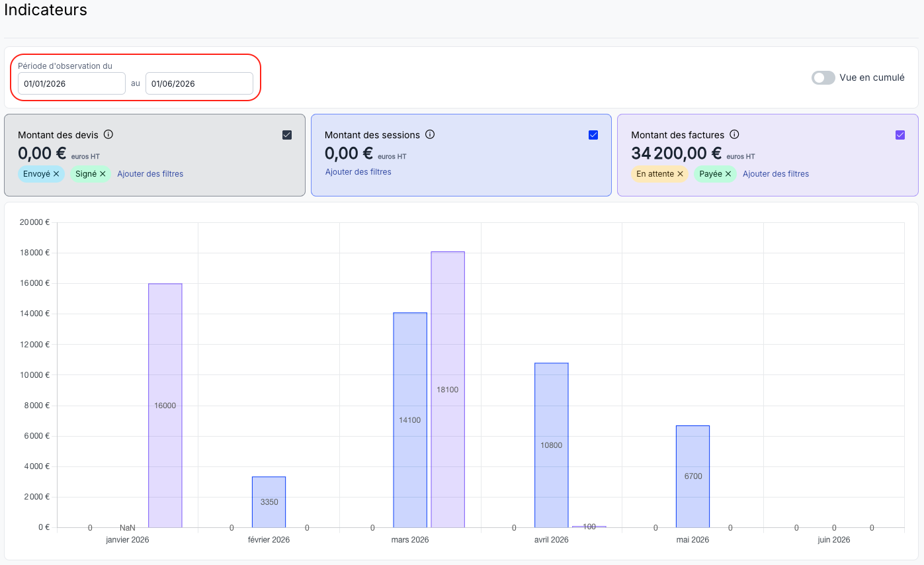This screenshot has width=924, height=565.
Task: Remove the Payée filter tag
Action: coord(728,174)
